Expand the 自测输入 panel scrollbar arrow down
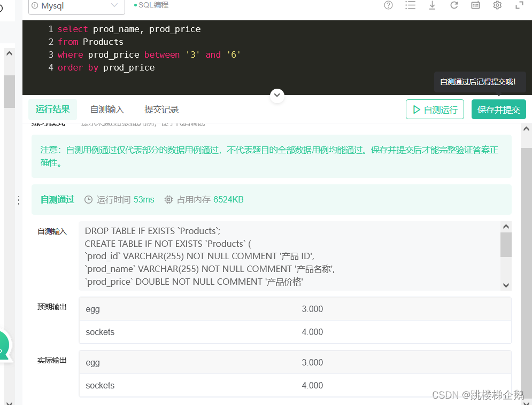This screenshot has height=405, width=532. [x=506, y=285]
